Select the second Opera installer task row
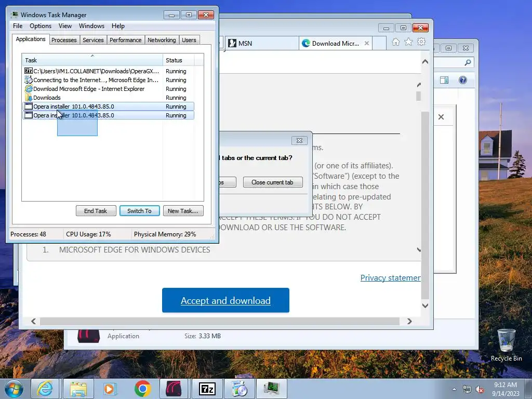532x399 pixels. [x=108, y=115]
